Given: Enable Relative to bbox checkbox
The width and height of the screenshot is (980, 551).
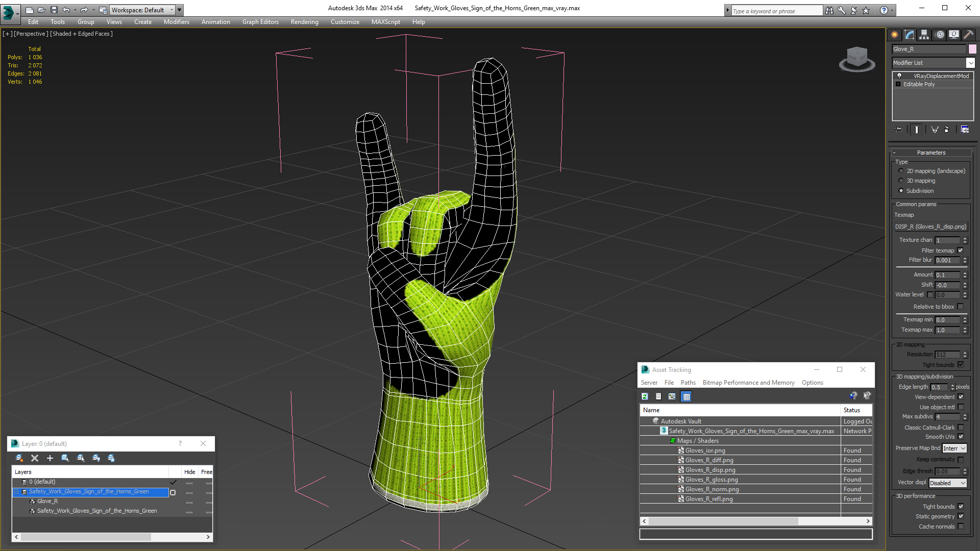Looking at the screenshot, I should click(960, 307).
